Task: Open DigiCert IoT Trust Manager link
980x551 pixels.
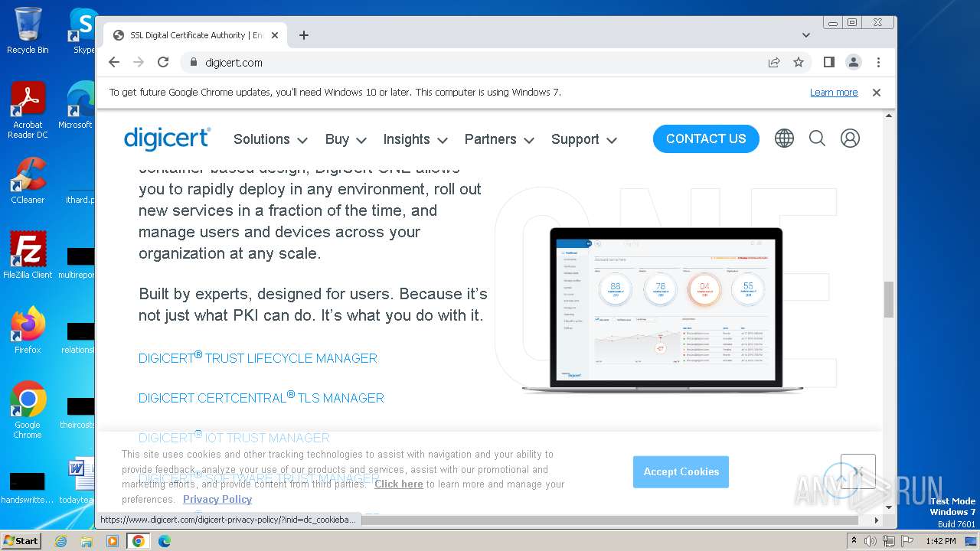Action: point(234,437)
